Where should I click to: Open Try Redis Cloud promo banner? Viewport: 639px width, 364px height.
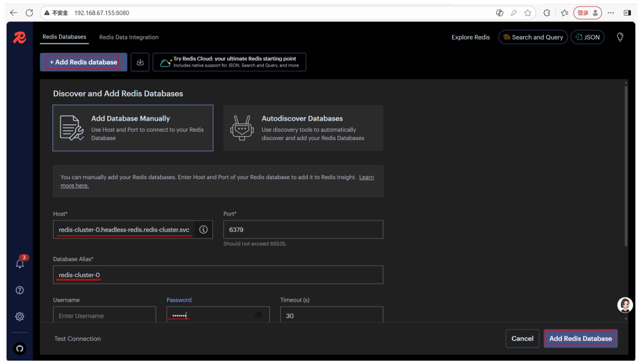229,62
